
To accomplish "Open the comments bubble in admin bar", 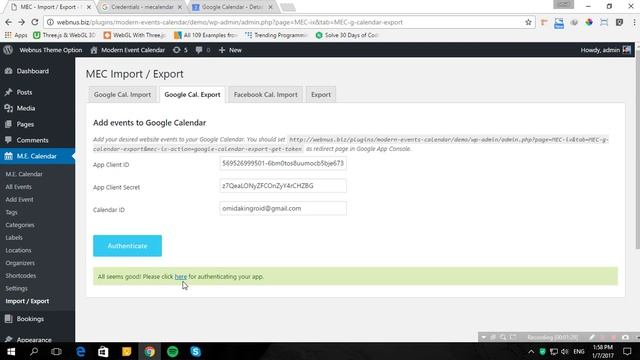I will (203, 50).
